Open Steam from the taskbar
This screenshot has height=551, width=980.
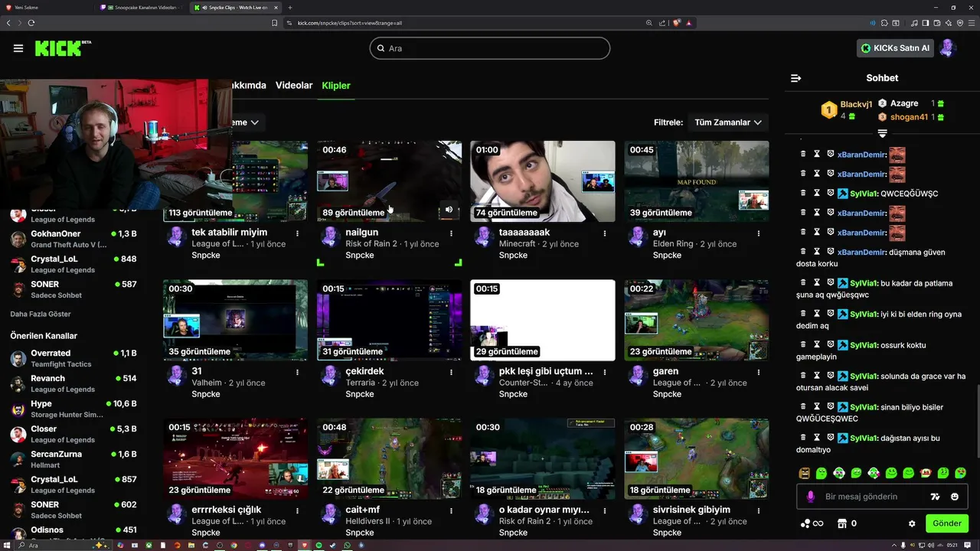coord(333,545)
